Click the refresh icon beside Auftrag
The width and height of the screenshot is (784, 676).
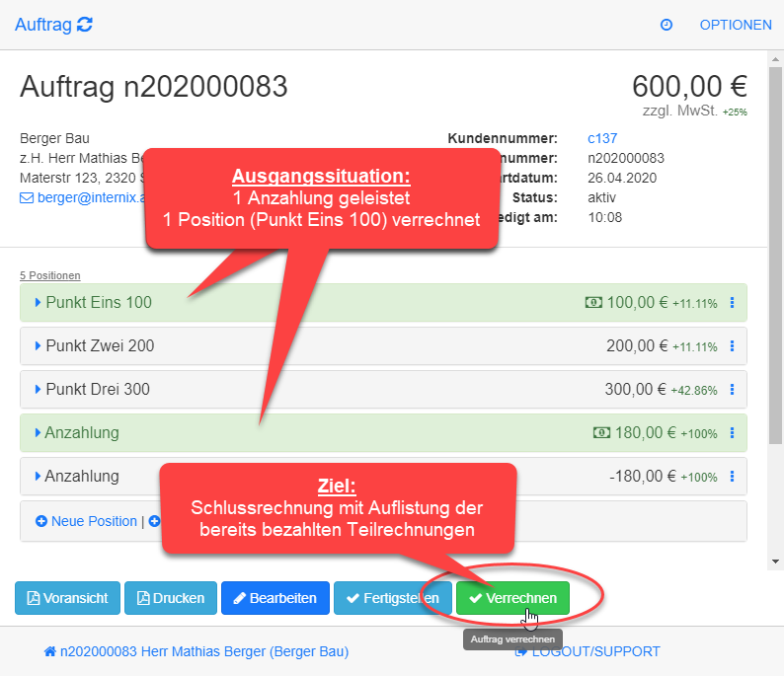85,24
